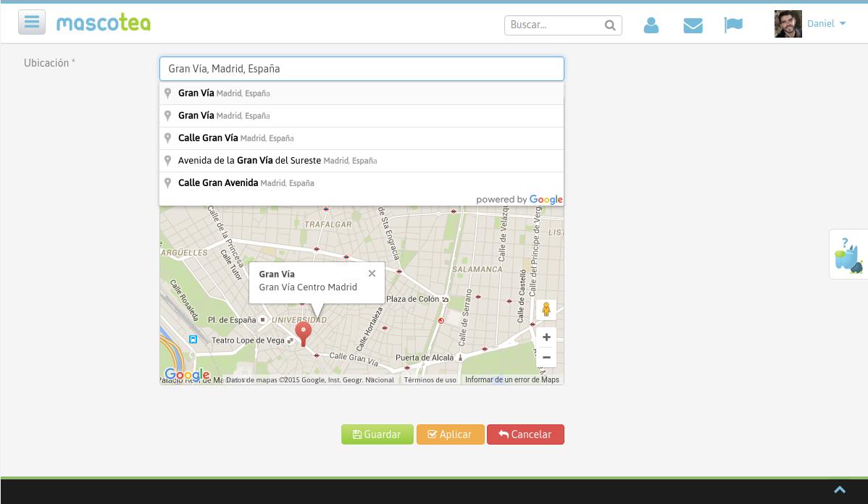Click the search magnifier icon
The width and height of the screenshot is (868, 504).
point(611,25)
